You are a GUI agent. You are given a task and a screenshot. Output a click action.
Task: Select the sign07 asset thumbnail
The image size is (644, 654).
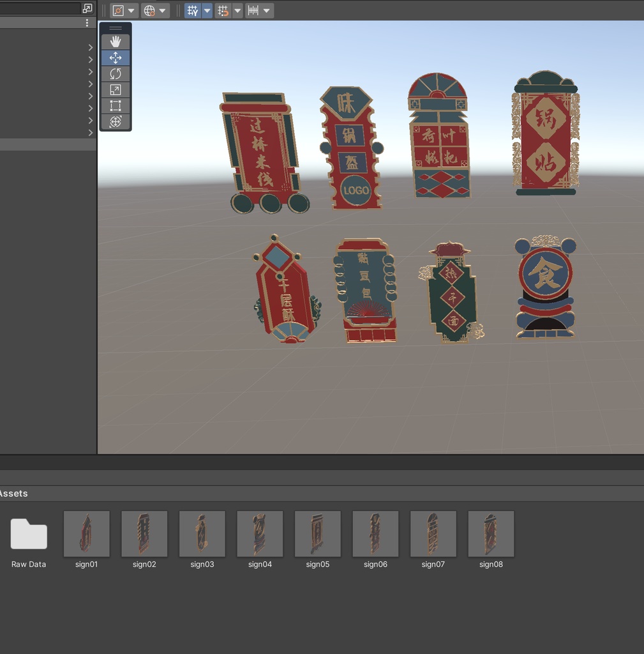point(433,534)
